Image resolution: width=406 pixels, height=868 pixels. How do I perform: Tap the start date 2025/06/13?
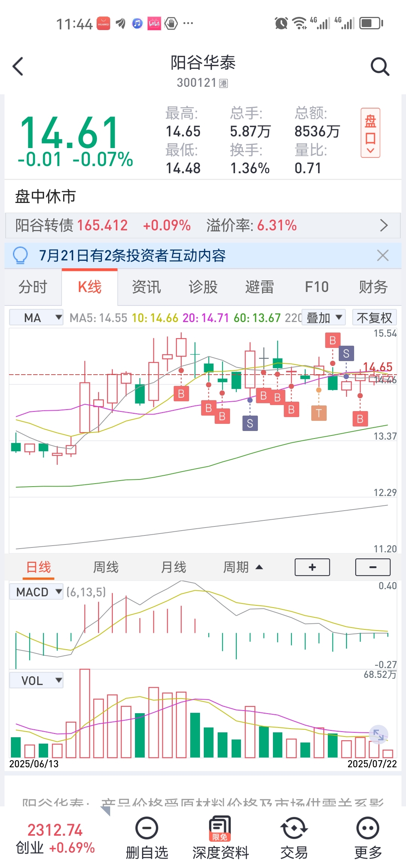(34, 764)
